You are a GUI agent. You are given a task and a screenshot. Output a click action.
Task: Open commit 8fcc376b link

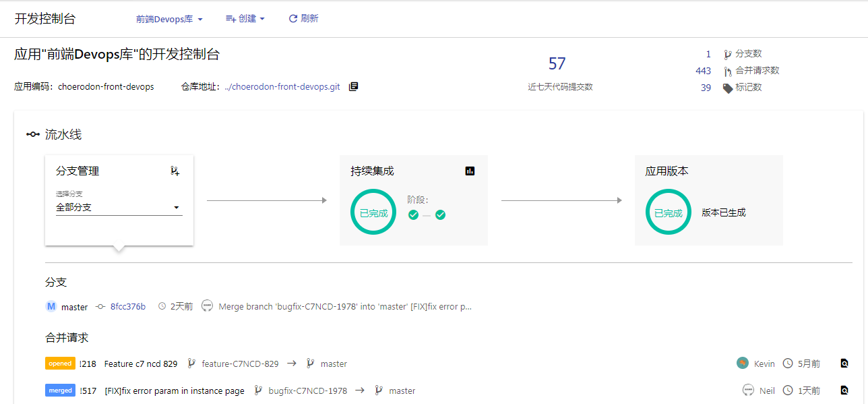click(x=128, y=306)
